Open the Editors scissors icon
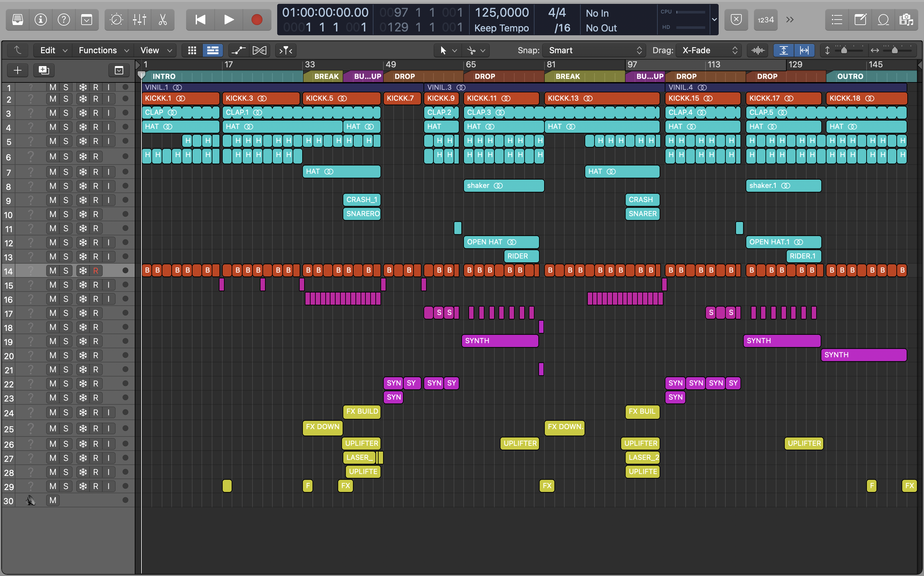 point(163,20)
